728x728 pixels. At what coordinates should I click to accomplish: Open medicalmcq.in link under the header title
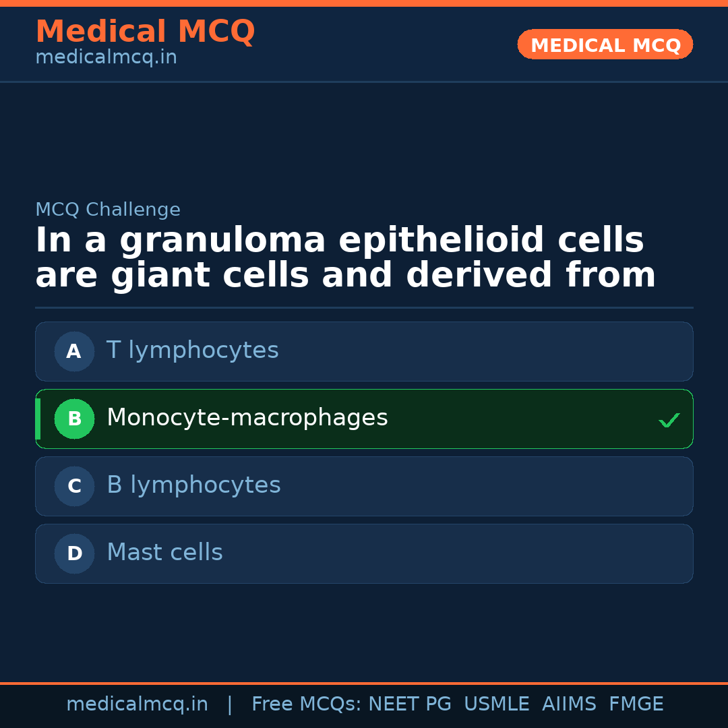click(106, 58)
